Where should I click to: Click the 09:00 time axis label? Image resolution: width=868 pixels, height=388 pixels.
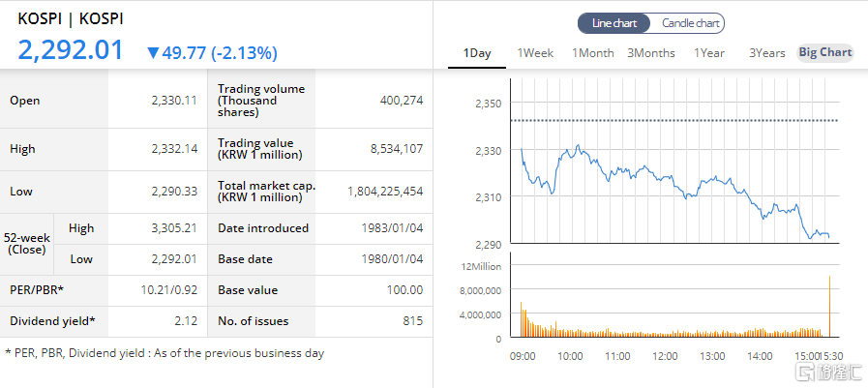tap(523, 356)
